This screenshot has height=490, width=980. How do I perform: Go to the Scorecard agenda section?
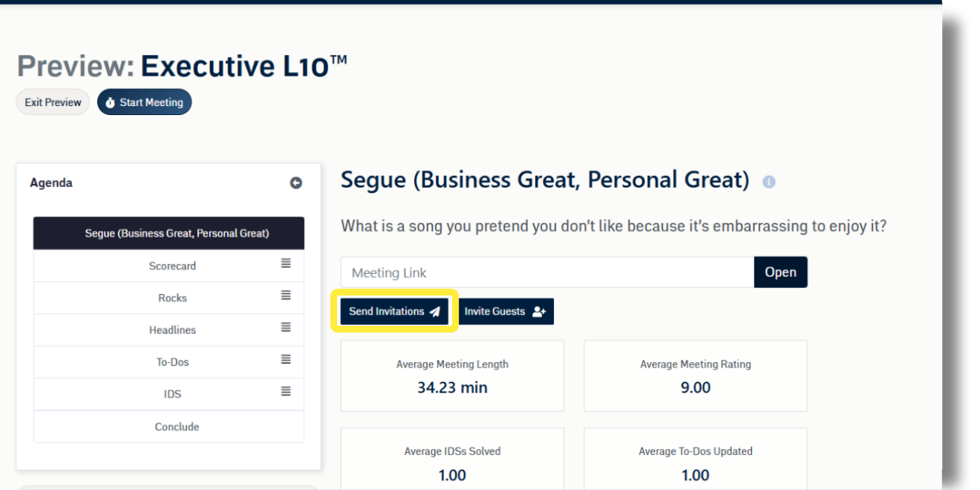coord(172,266)
